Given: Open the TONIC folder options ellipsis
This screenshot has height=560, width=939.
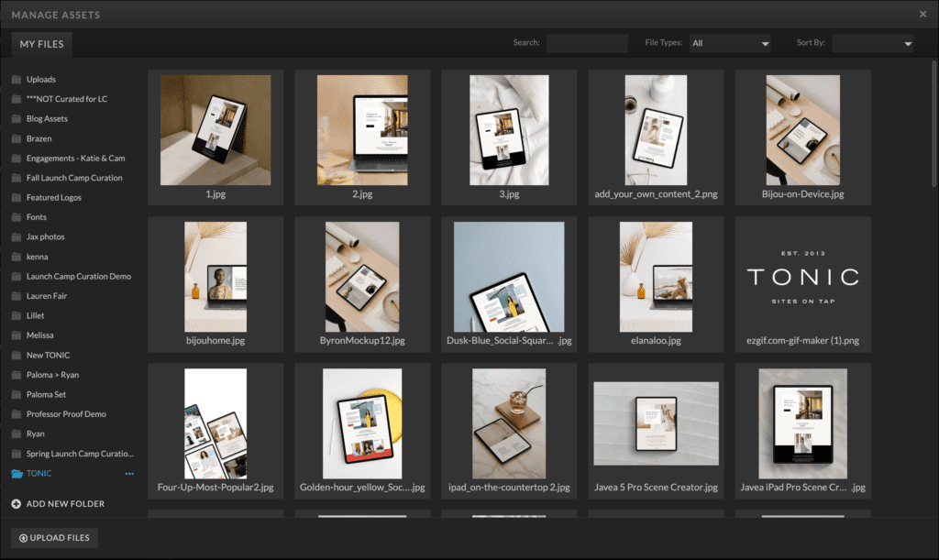Looking at the screenshot, I should (x=129, y=474).
